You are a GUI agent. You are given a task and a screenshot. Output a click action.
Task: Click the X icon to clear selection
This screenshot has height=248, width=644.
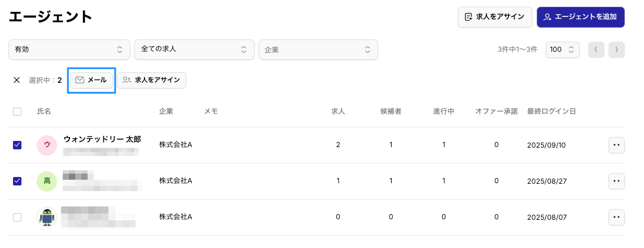pos(17,80)
